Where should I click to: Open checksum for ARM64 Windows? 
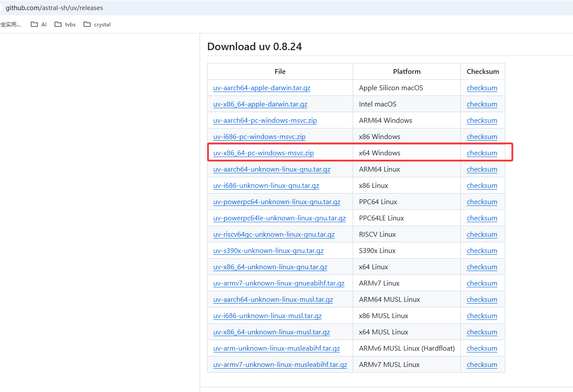[482, 121]
